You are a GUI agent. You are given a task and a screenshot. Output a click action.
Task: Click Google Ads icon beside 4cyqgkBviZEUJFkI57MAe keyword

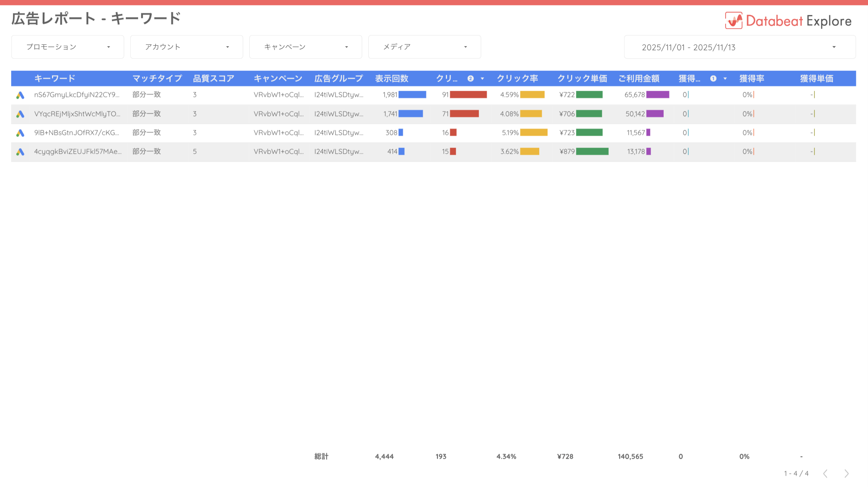pyautogui.click(x=20, y=152)
